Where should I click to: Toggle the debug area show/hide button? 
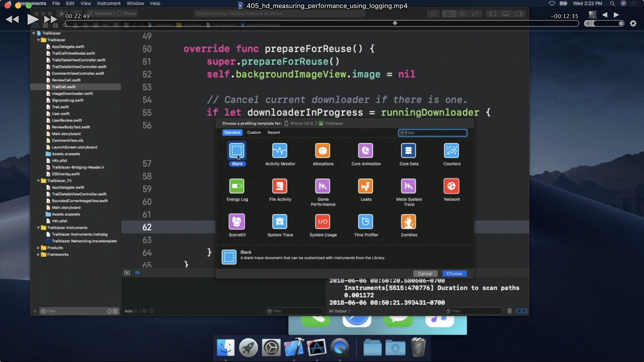(x=127, y=273)
